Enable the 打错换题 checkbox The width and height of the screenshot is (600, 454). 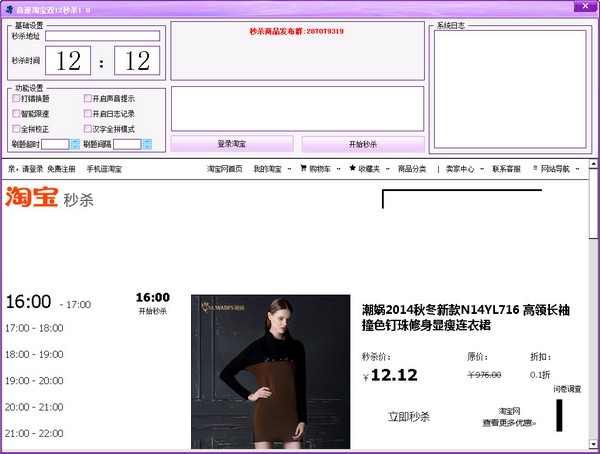[x=16, y=98]
